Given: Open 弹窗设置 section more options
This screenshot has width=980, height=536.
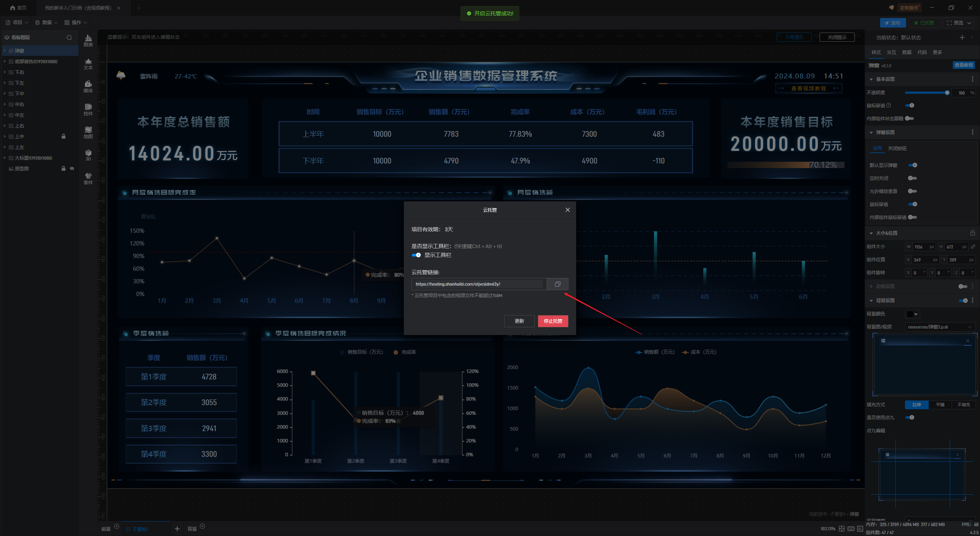Looking at the screenshot, I should 972,132.
